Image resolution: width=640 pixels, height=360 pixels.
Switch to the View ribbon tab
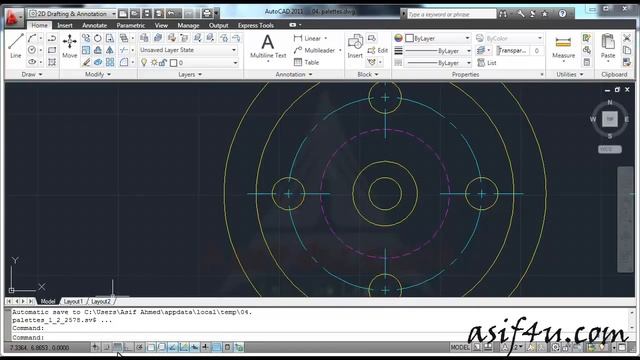point(161,25)
